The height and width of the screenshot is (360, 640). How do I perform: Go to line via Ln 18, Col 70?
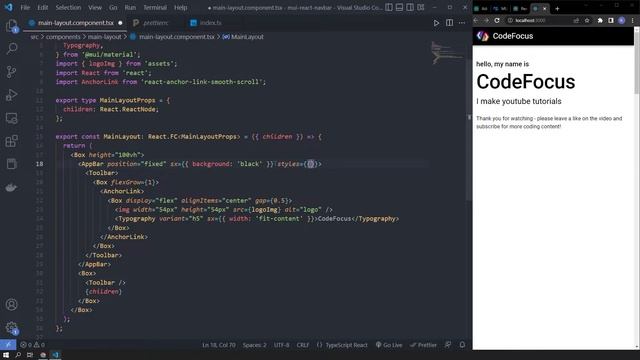coord(219,345)
